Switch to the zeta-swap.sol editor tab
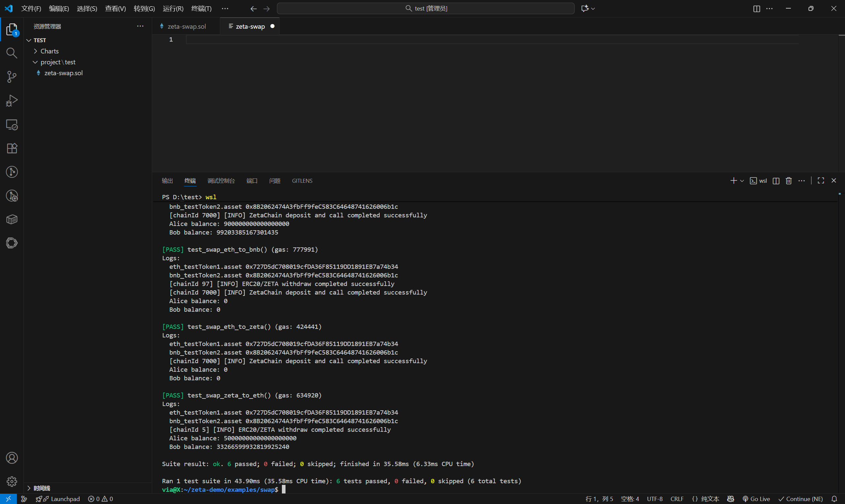The image size is (845, 504). pos(186,26)
